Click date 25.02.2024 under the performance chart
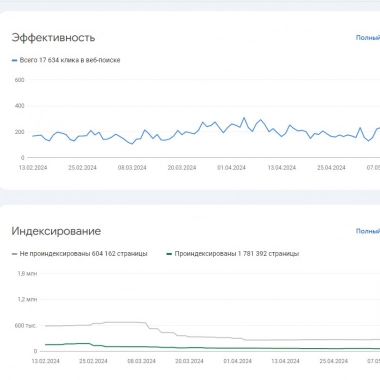Image resolution: width=380 pixels, height=380 pixels. pos(82,168)
